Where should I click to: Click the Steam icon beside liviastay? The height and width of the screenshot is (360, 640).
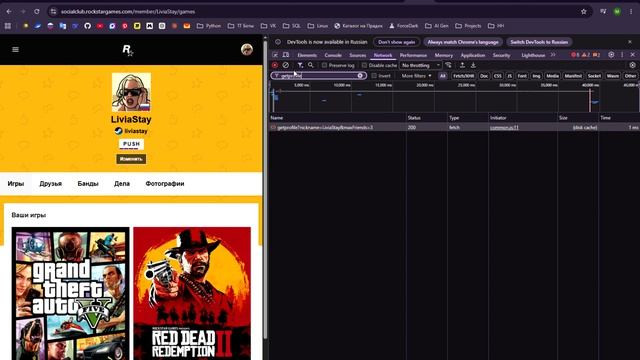(x=118, y=131)
